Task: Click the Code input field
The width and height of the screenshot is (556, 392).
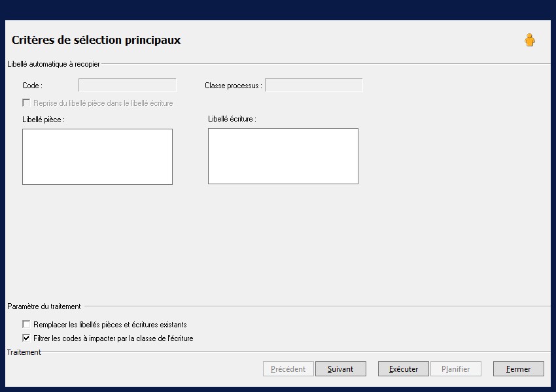Action: [x=128, y=86]
